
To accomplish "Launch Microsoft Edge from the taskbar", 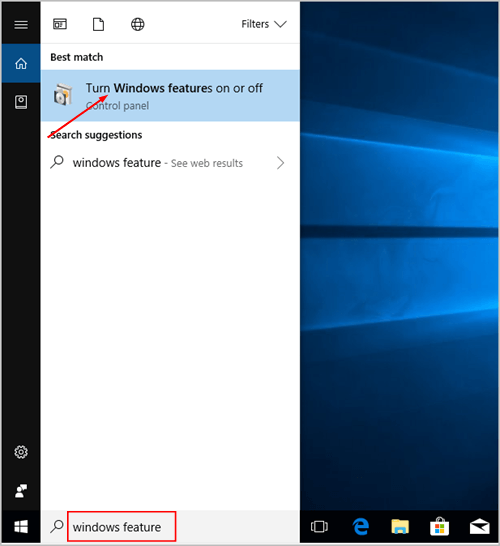I will coord(361,526).
